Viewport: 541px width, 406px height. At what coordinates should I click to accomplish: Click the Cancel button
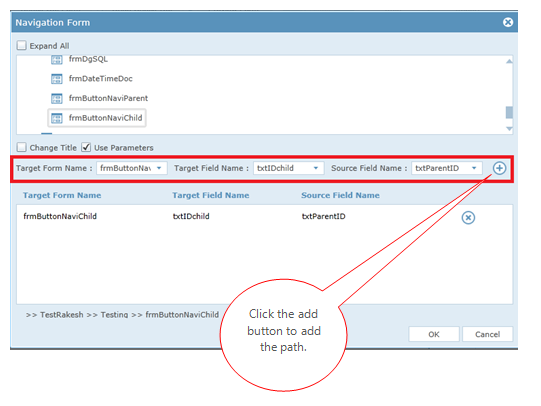[x=487, y=334]
